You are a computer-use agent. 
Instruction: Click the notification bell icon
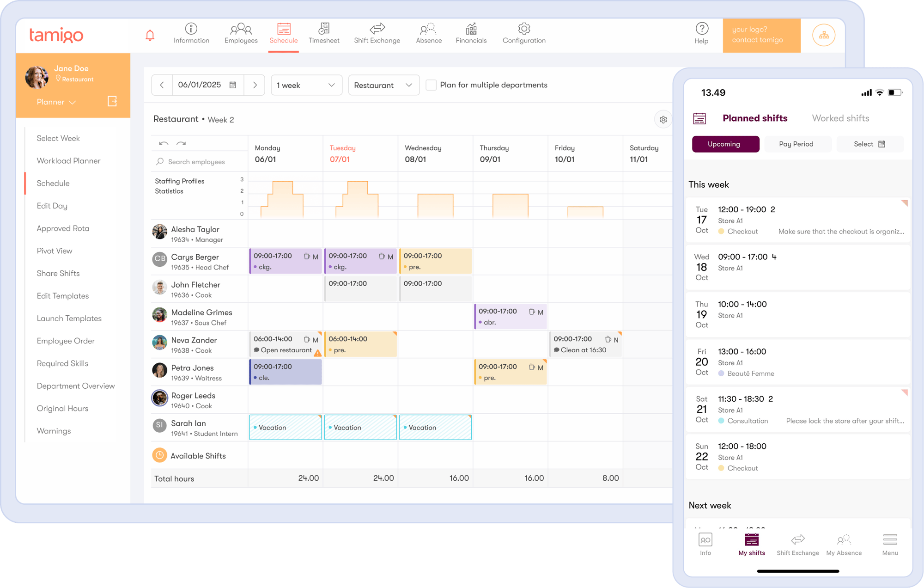[150, 35]
